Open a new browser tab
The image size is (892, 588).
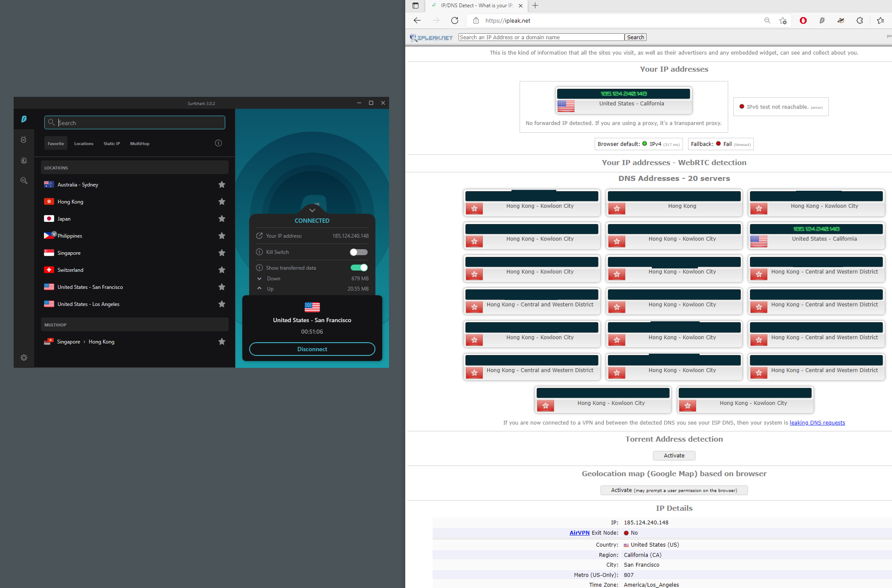(535, 6)
